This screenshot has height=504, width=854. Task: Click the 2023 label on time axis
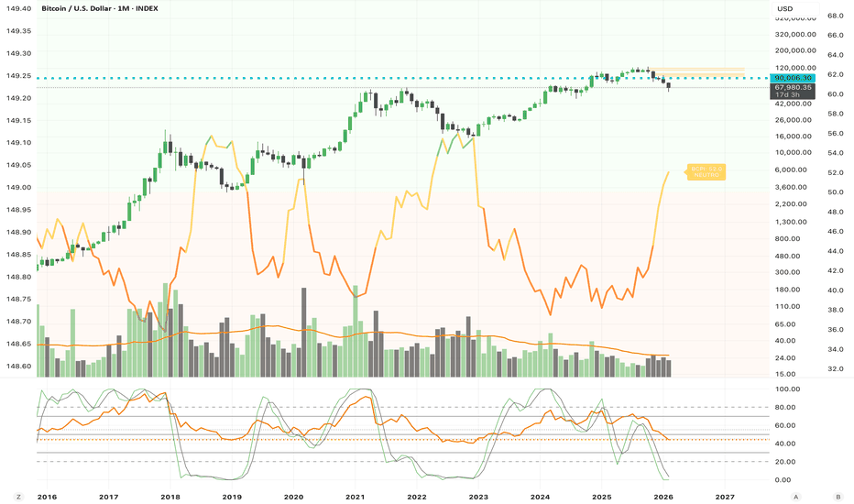(x=478, y=497)
